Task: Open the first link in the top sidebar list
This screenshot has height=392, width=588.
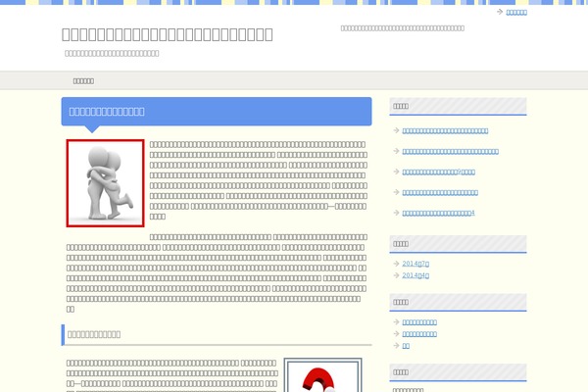Action: [x=445, y=131]
